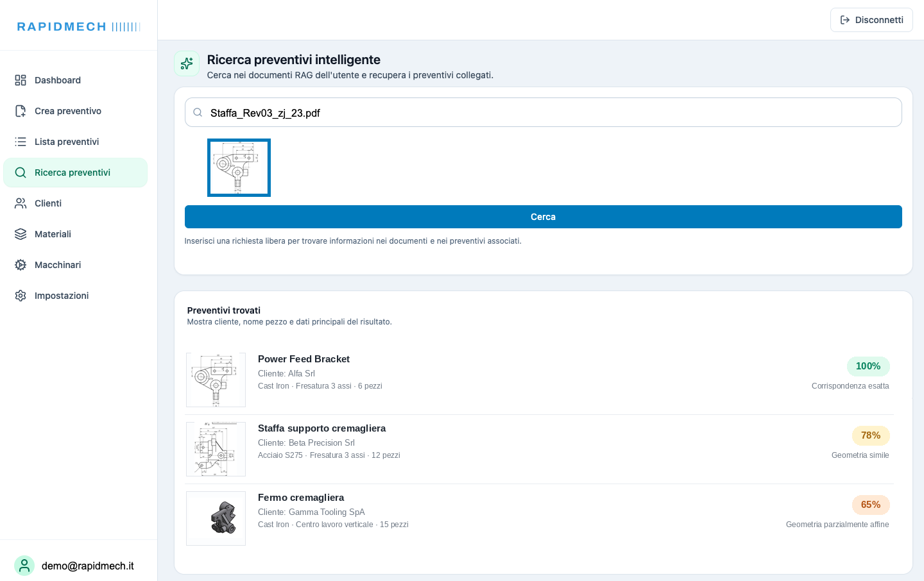This screenshot has height=581, width=924.
Task: Open the Clienti section
Action: click(x=76, y=203)
